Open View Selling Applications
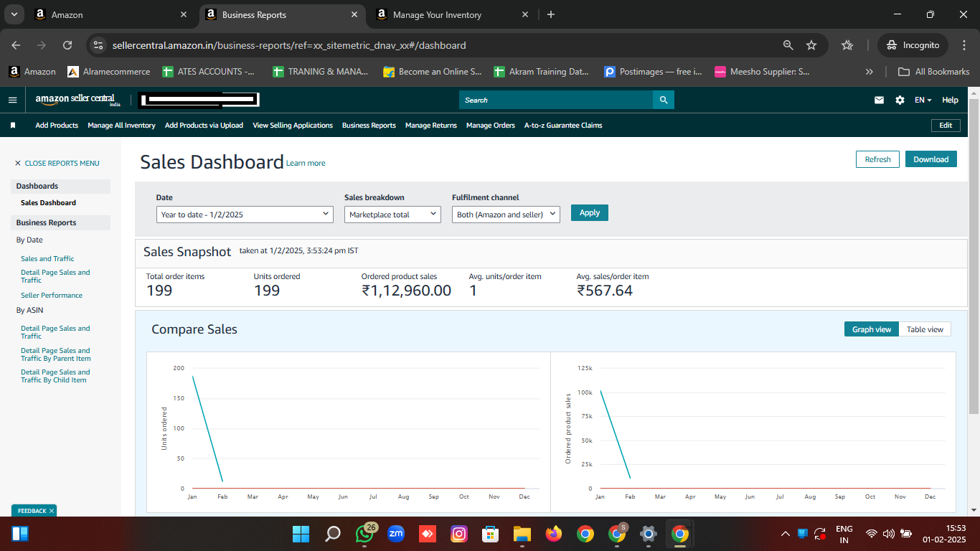Viewport: 980px width, 551px height. click(293, 125)
